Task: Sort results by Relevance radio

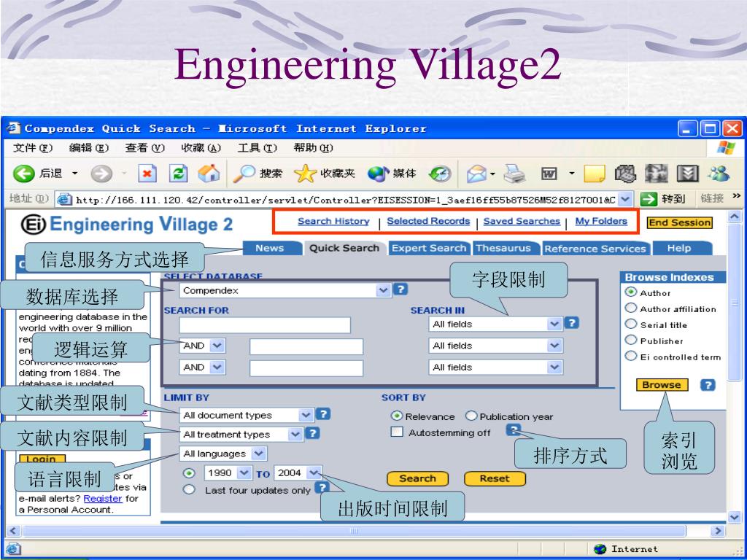Action: (396, 416)
